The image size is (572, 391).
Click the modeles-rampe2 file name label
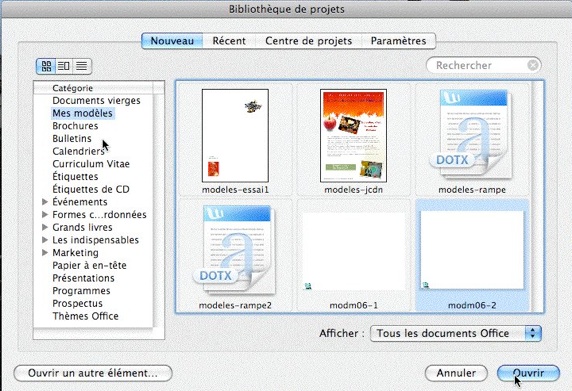point(235,305)
